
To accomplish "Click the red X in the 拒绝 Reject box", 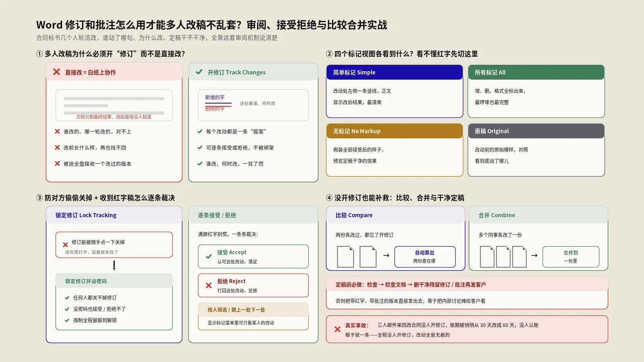I will (x=208, y=286).
